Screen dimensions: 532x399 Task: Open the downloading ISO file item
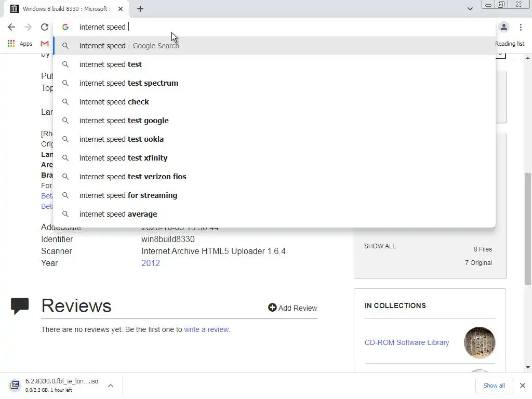point(61,385)
